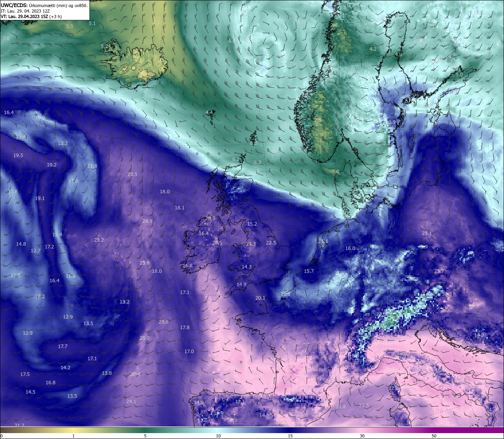
Task: Click the map value 13.2
Action: pyautogui.click(x=124, y=302)
